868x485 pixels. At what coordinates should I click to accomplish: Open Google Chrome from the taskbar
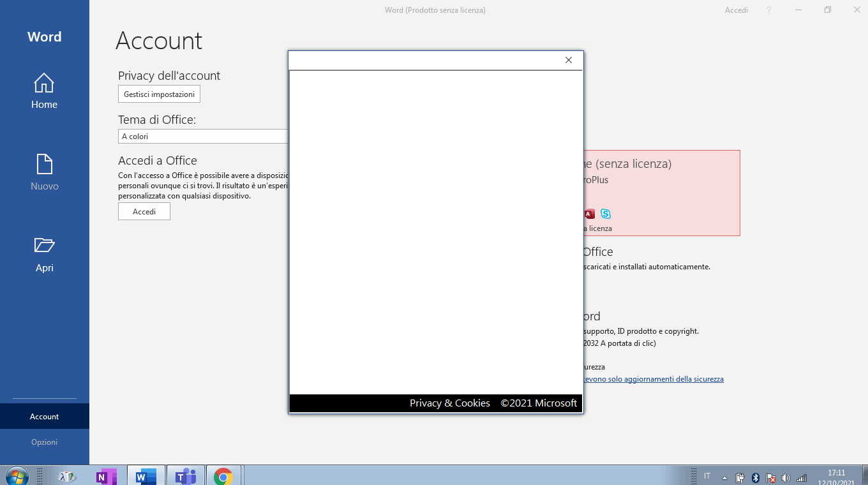223,476
